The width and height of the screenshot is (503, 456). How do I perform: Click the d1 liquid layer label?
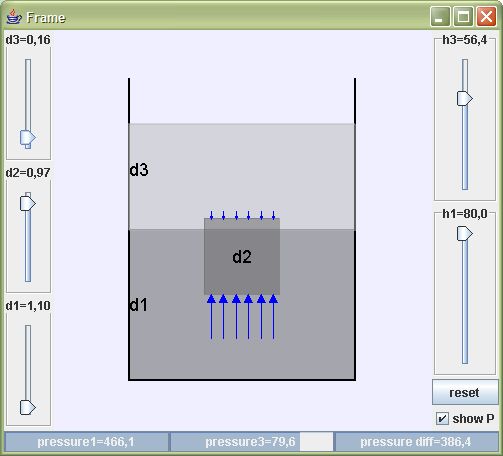[x=138, y=305]
